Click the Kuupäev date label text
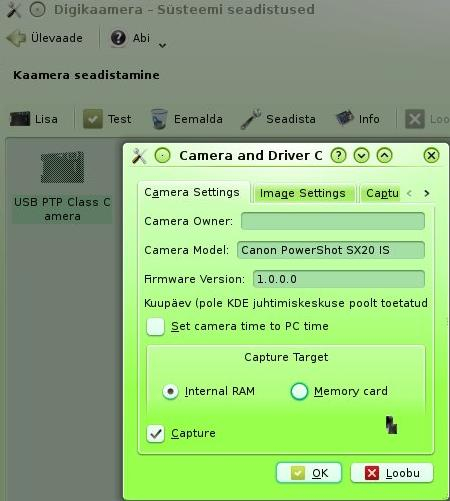The height and width of the screenshot is (501, 450). click(x=286, y=303)
